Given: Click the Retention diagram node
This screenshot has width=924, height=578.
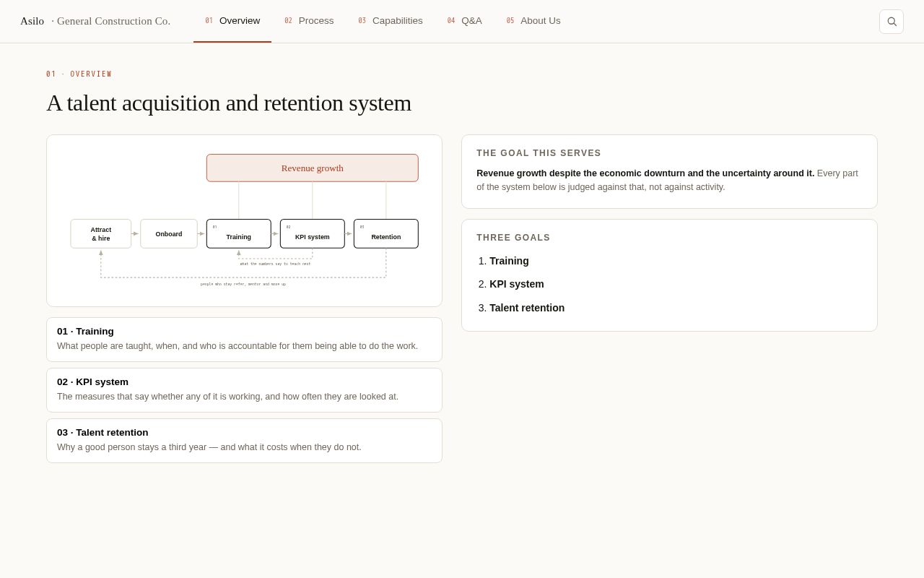Looking at the screenshot, I should point(386,234).
